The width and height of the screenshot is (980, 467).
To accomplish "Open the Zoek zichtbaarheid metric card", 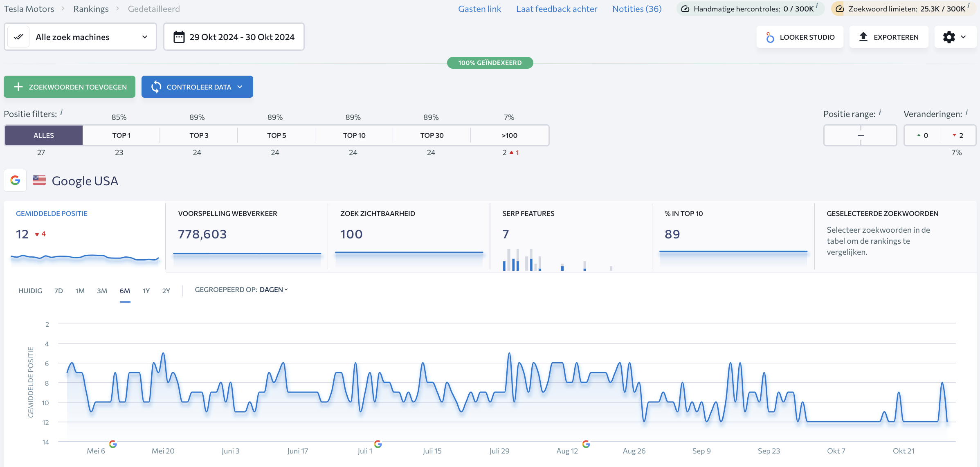I will click(409, 236).
